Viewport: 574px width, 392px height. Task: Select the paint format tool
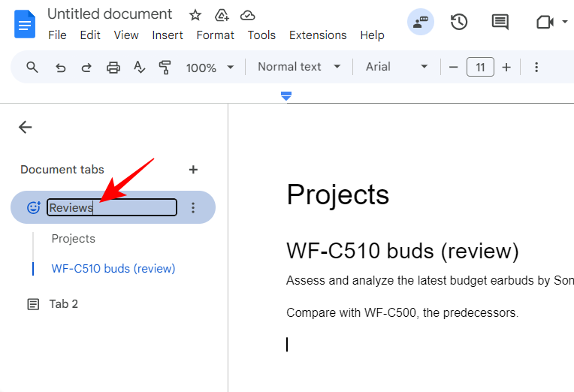click(165, 68)
